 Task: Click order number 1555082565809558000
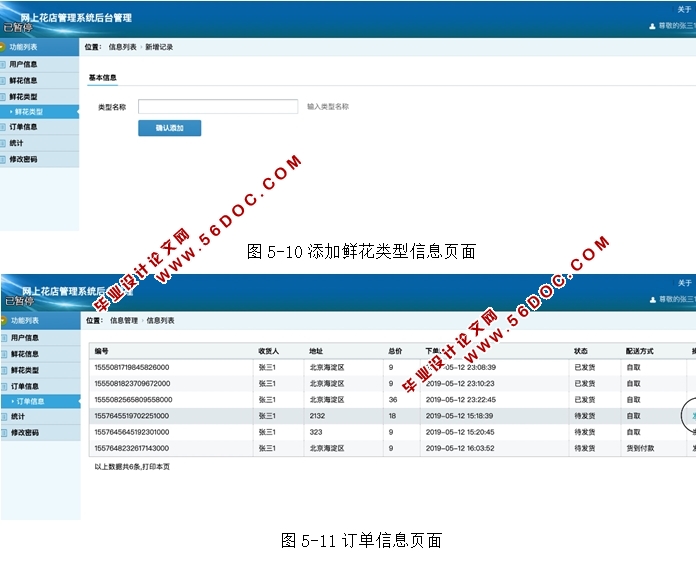click(x=133, y=399)
